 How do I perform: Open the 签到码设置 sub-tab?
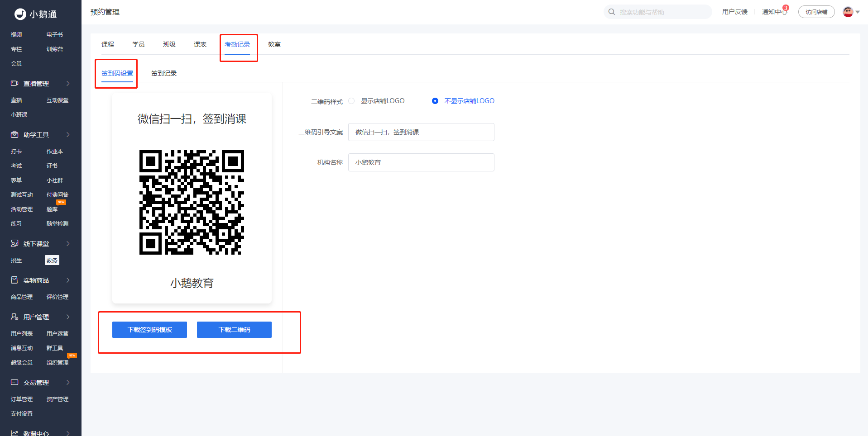[117, 73]
